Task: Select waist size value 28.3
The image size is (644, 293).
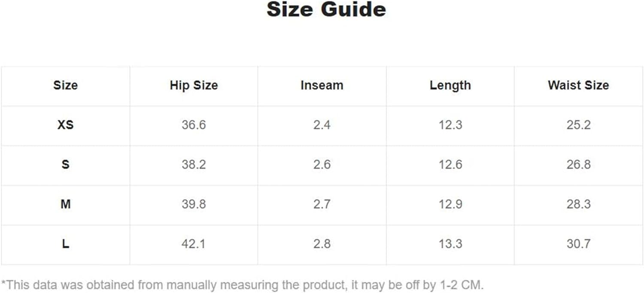Action: click(578, 204)
